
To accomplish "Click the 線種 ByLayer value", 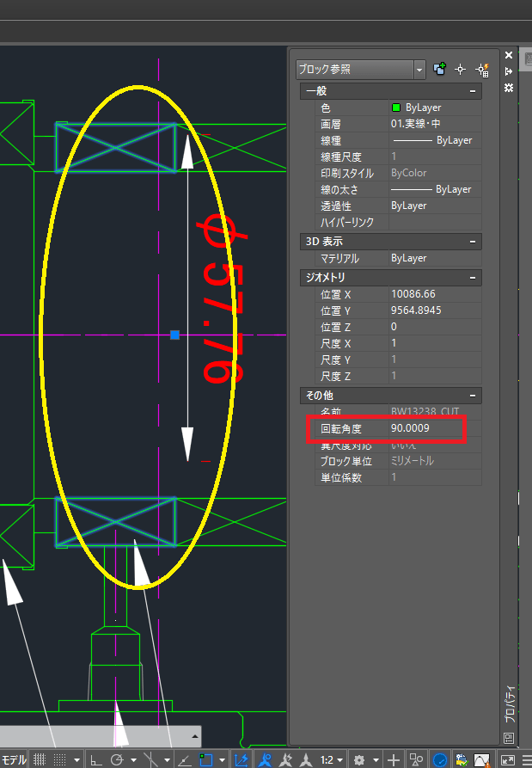I will point(435,140).
